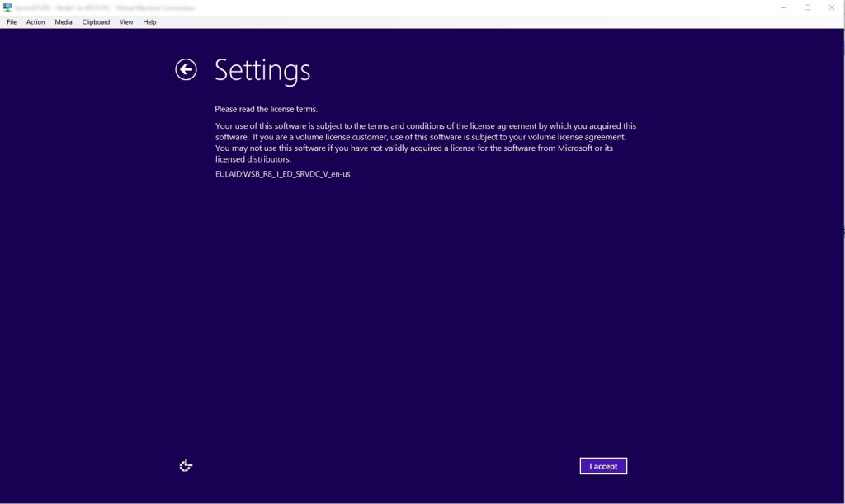Open the View menu
Screen dimensions: 845x504
[125, 21]
